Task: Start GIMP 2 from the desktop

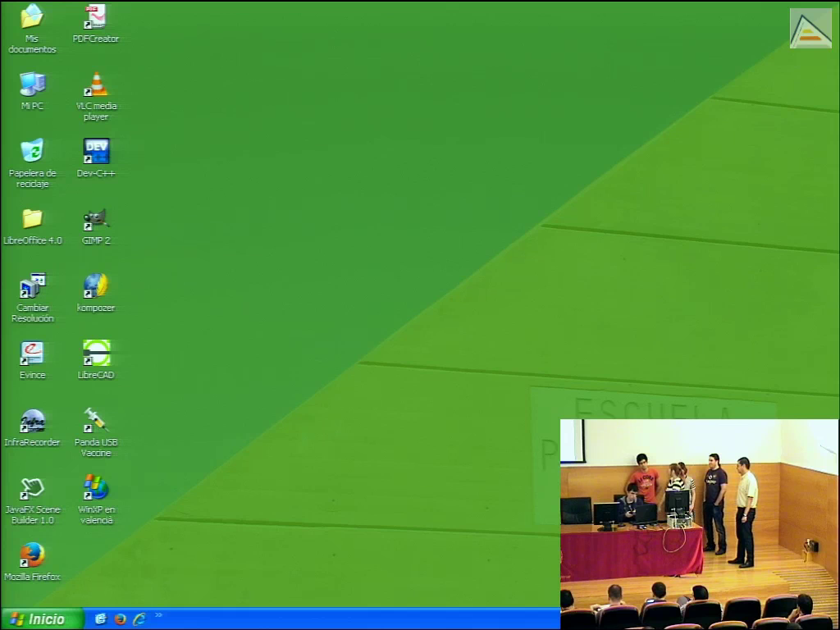Action: [96, 219]
